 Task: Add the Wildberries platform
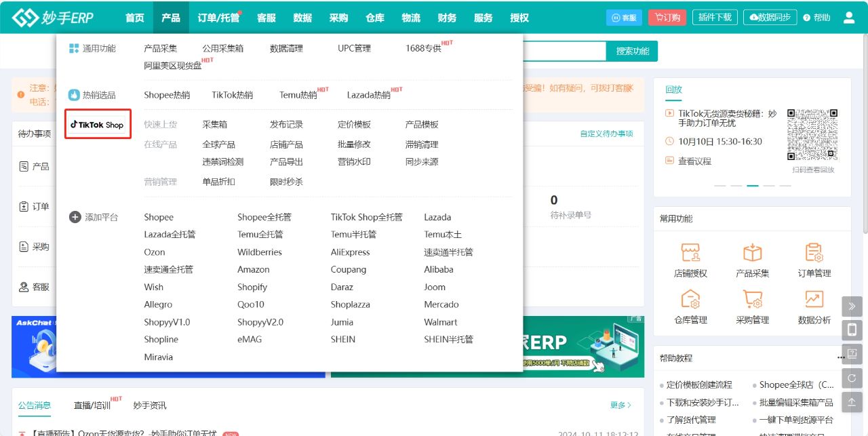pyautogui.click(x=260, y=252)
